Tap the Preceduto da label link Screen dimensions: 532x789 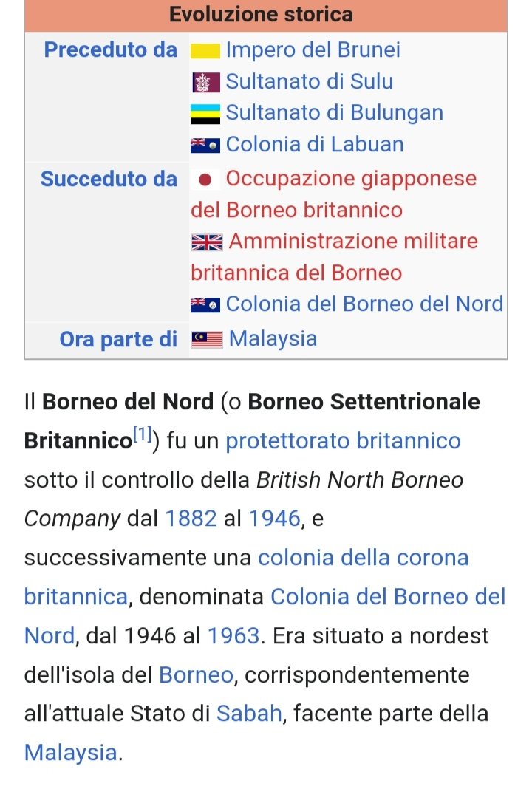(111, 49)
